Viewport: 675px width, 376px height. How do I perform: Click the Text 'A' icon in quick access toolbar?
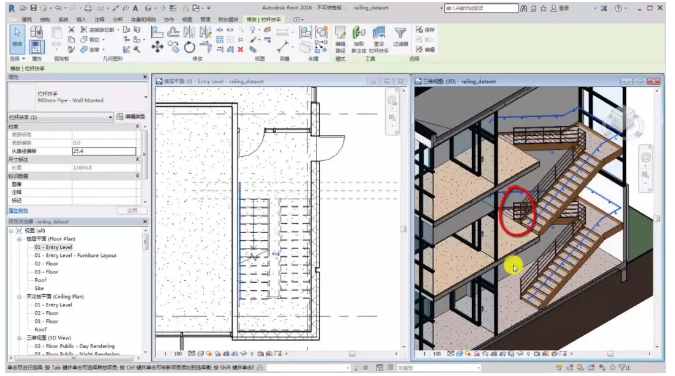[x=135, y=8]
